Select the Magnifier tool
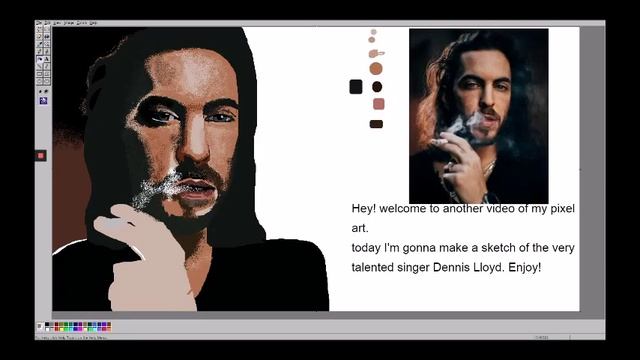Viewport: 640px width, 360px height. tap(47, 44)
